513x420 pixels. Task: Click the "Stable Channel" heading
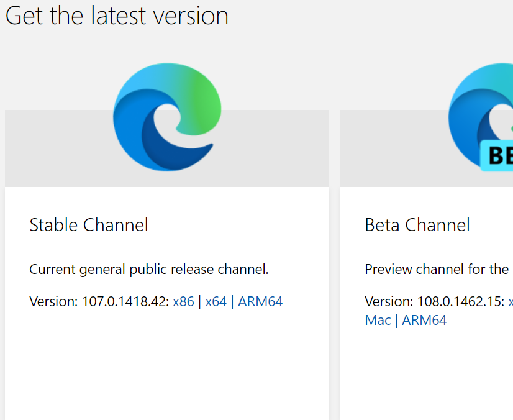89,225
